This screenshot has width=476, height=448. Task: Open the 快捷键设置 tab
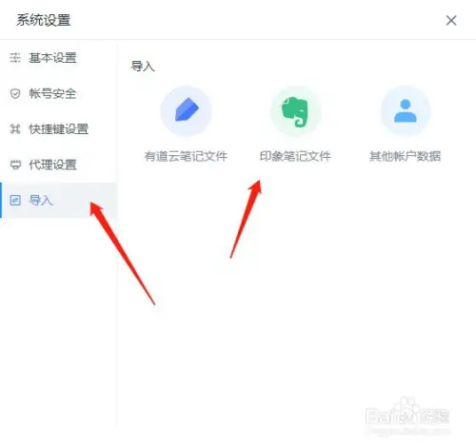pos(59,129)
